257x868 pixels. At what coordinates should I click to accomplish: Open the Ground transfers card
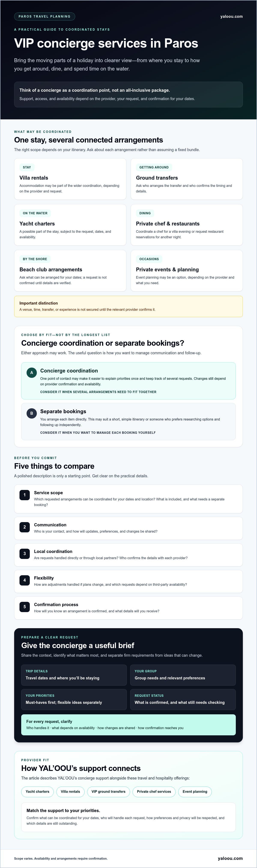[187, 179]
